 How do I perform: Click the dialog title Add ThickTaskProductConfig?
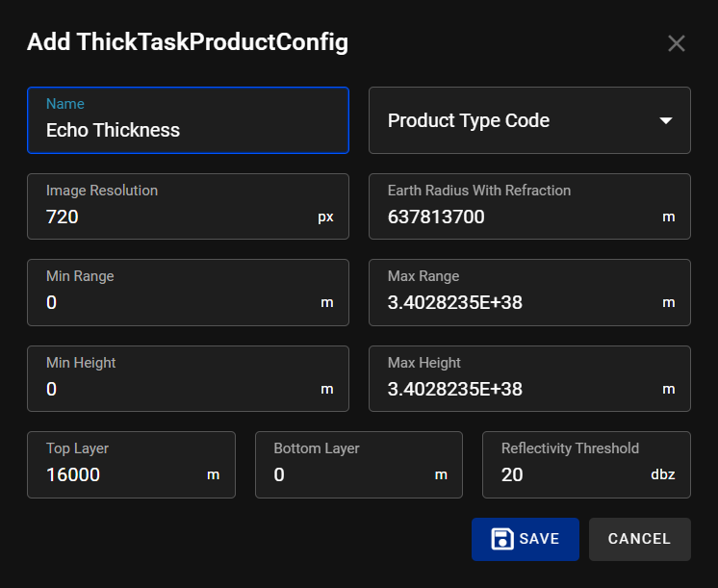pos(188,42)
